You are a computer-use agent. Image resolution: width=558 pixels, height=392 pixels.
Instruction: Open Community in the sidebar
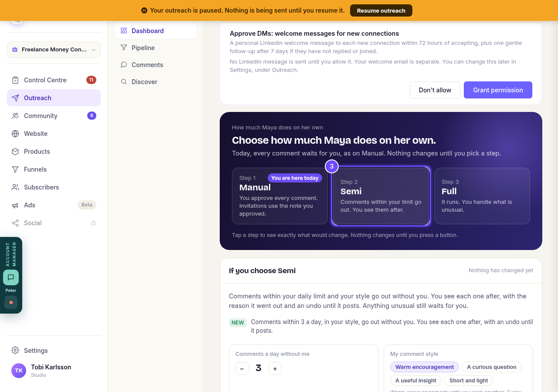coord(54,116)
